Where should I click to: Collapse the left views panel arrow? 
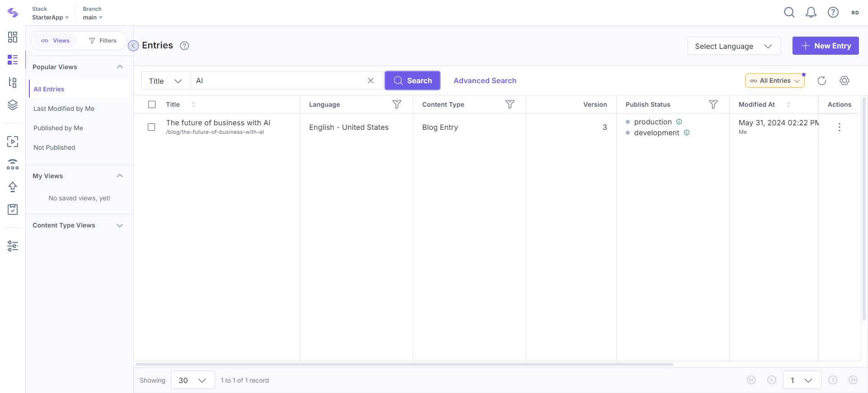click(x=133, y=46)
